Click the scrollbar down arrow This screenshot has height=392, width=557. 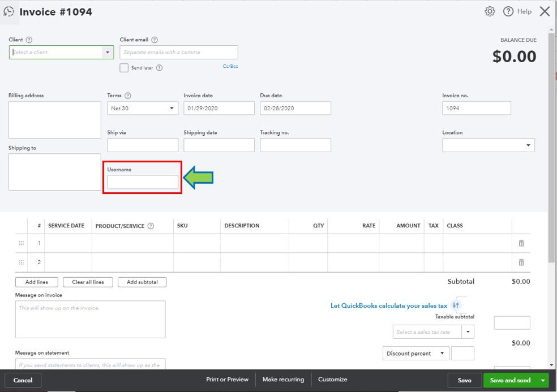pos(551,365)
